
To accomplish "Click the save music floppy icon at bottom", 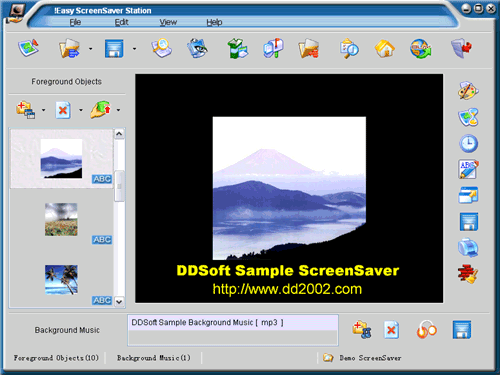I will (x=462, y=330).
